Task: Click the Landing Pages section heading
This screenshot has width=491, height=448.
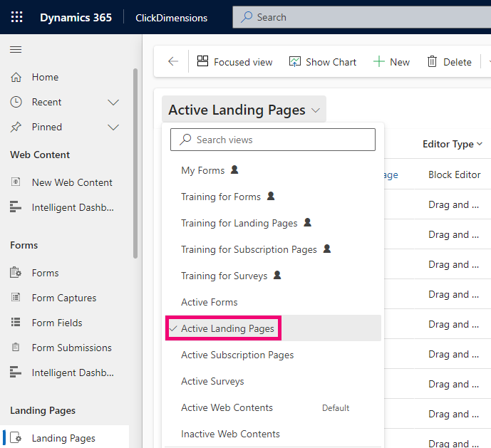Action: (43, 410)
